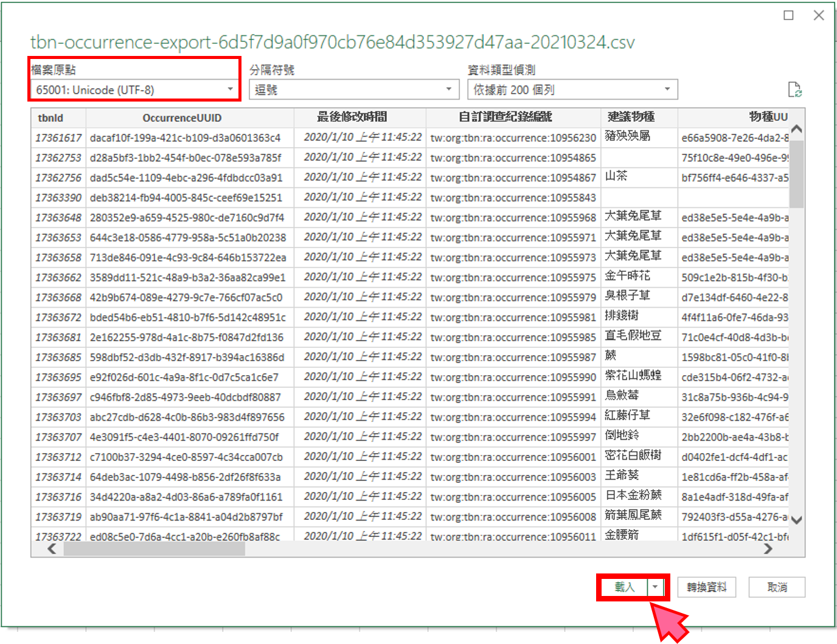Click the down arrow of vertical scrollbar
The height and width of the screenshot is (644, 837).
click(x=796, y=521)
